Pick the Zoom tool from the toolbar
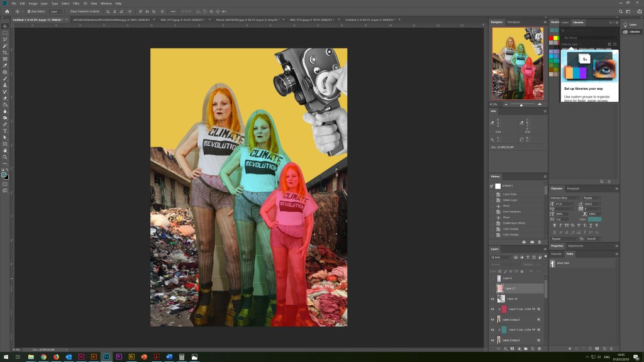The width and height of the screenshot is (644, 362). 5,157
